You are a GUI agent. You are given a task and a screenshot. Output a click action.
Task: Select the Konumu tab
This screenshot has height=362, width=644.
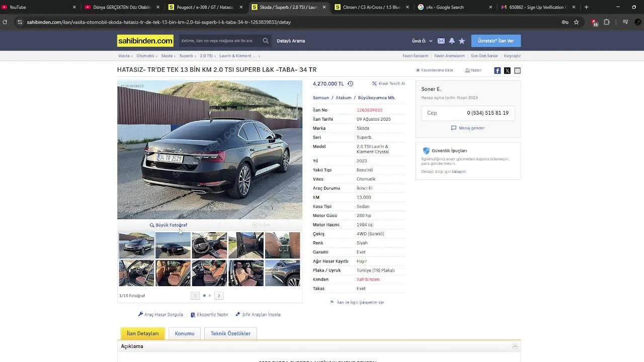[185, 333]
